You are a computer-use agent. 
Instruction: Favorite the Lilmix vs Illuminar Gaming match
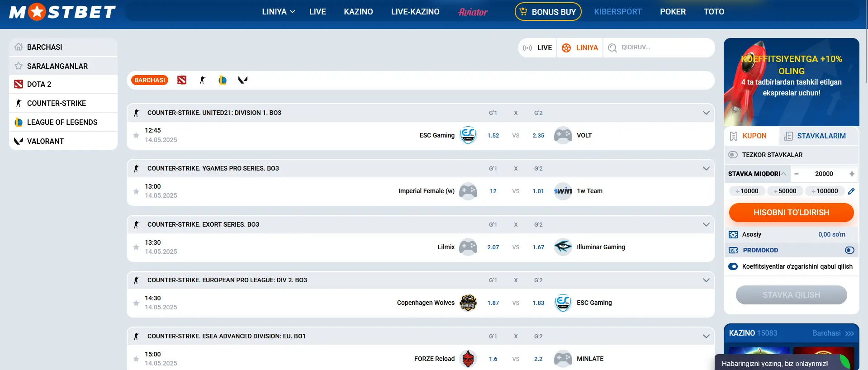point(136,247)
